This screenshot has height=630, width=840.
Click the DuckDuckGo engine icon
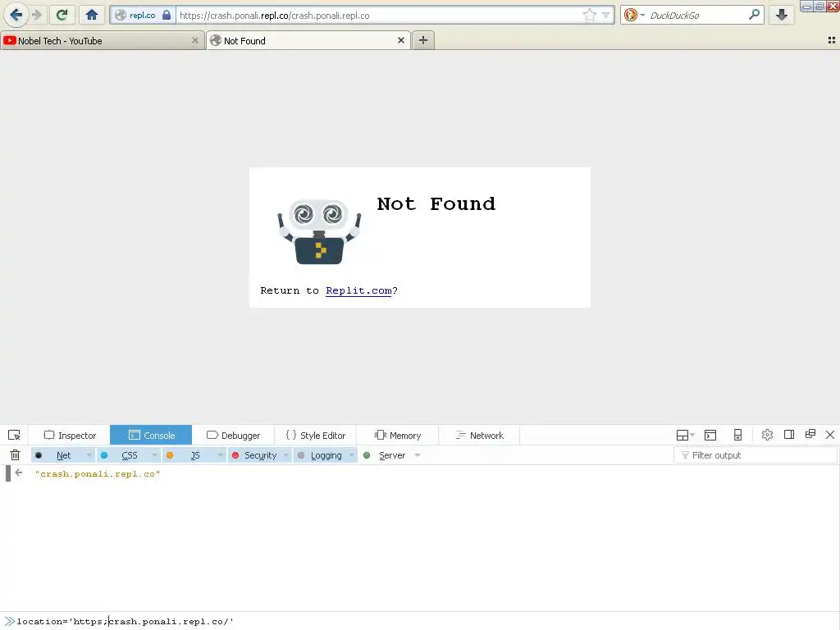631,15
